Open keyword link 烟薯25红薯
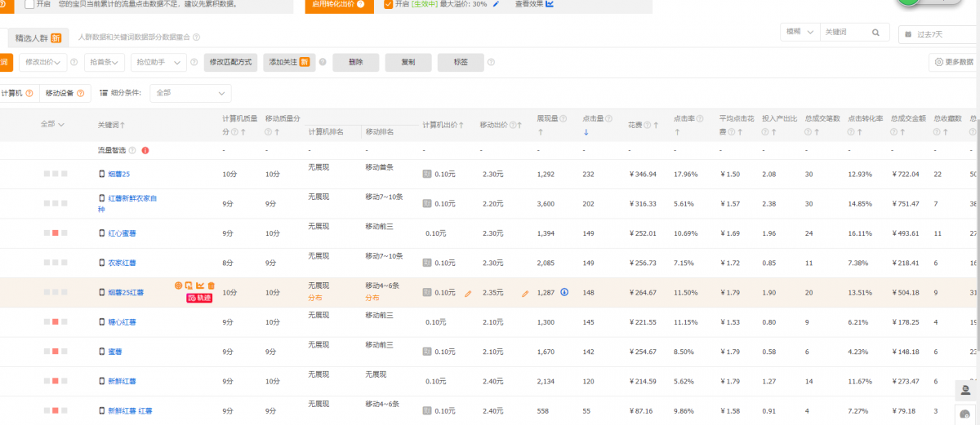The width and height of the screenshot is (980, 425). click(x=126, y=292)
